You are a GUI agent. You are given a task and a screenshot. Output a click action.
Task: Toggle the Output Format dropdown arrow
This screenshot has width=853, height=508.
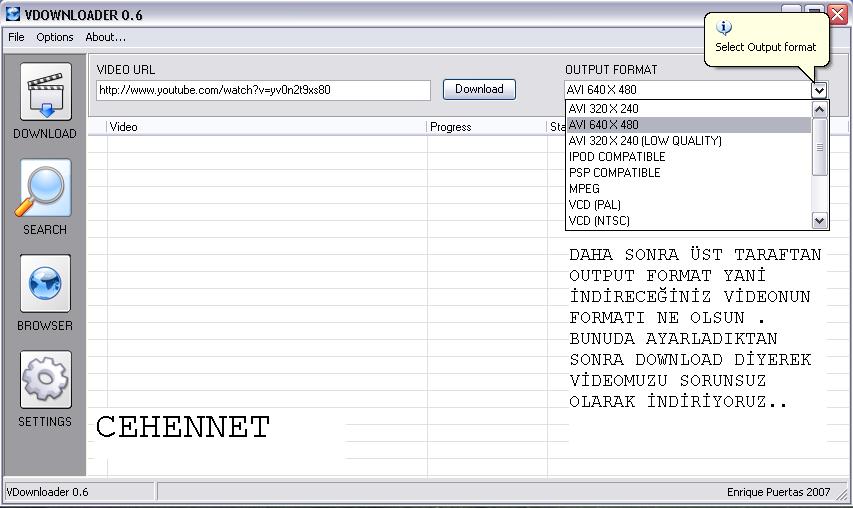pos(819,90)
